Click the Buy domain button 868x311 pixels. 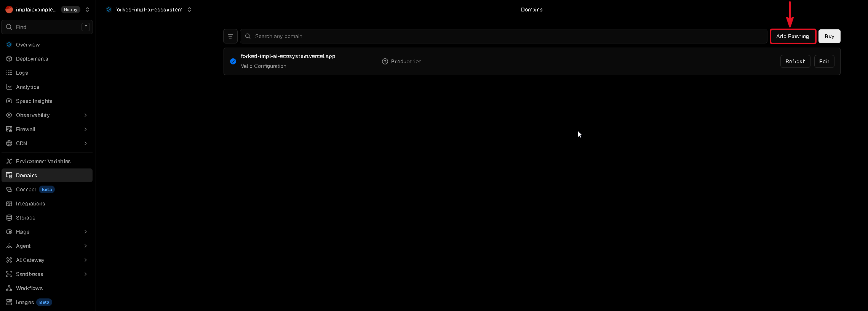[830, 36]
